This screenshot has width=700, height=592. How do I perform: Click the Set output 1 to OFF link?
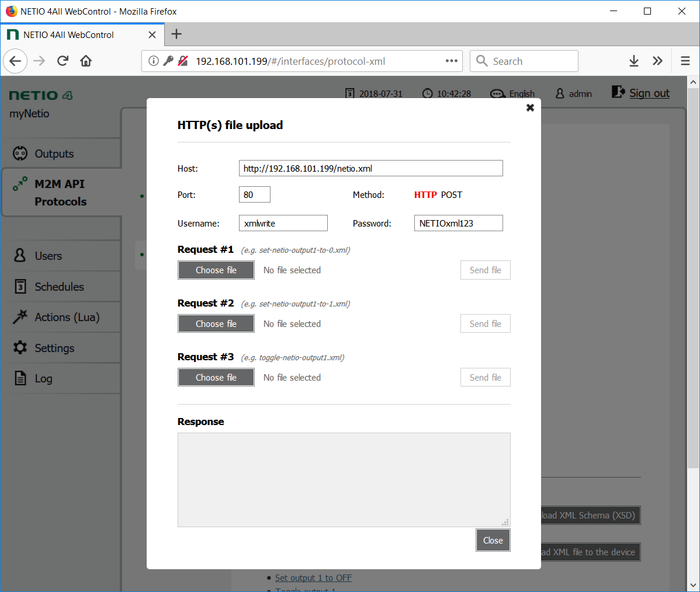click(313, 578)
